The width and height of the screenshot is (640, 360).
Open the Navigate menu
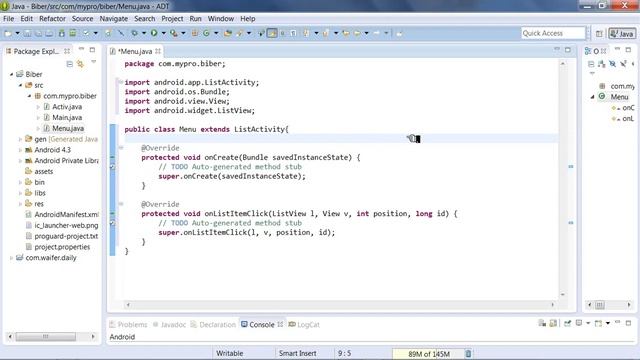(x=113, y=19)
